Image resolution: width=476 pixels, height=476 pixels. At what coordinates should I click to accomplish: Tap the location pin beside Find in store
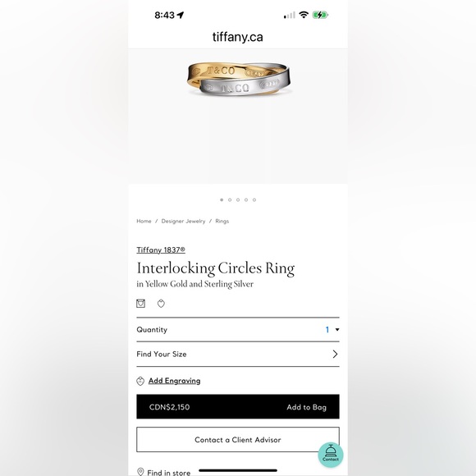click(140, 472)
